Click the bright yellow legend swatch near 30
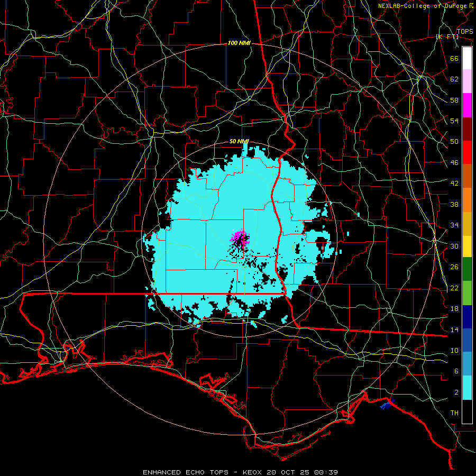This screenshot has width=476, height=476. point(467,246)
